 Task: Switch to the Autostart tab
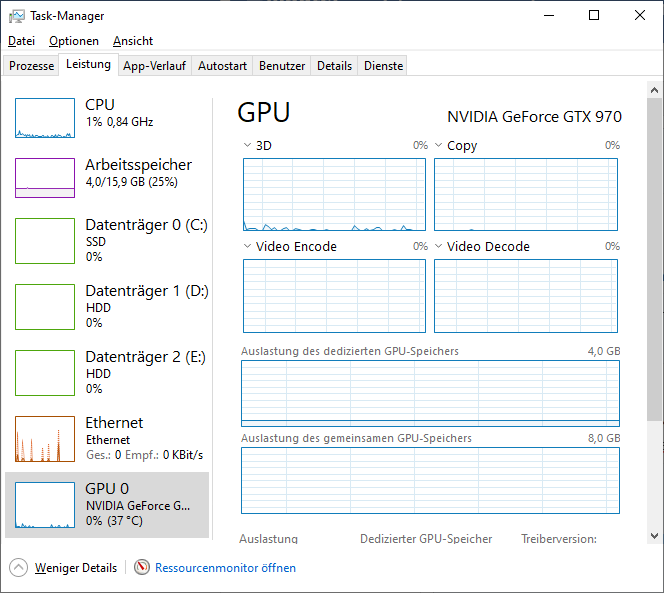pos(222,66)
